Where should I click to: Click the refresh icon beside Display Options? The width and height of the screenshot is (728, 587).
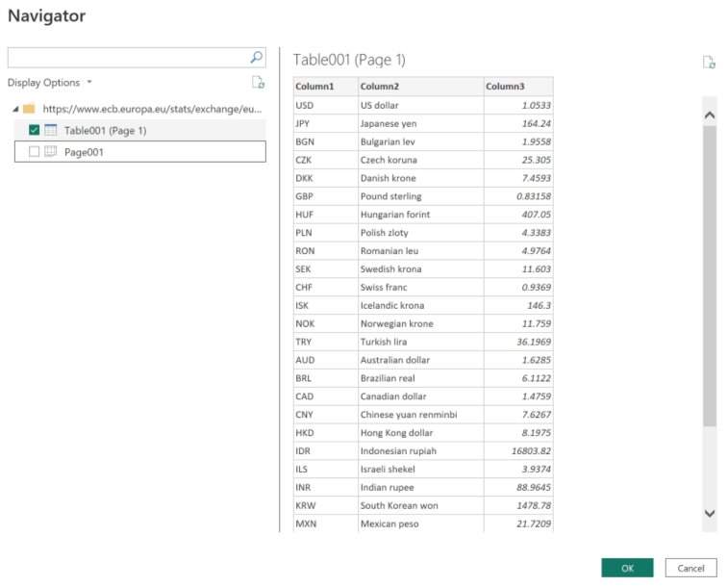[x=257, y=83]
